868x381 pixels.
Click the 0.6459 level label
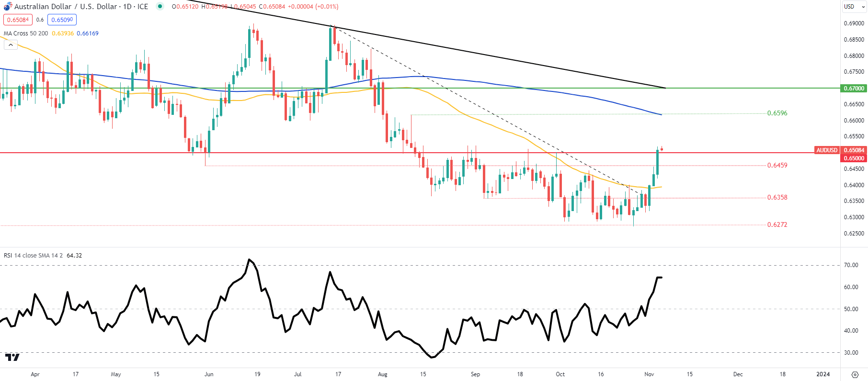tap(777, 165)
